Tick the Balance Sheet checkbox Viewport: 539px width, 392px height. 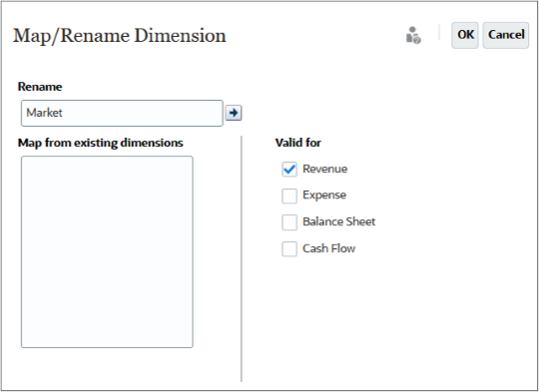click(x=289, y=222)
